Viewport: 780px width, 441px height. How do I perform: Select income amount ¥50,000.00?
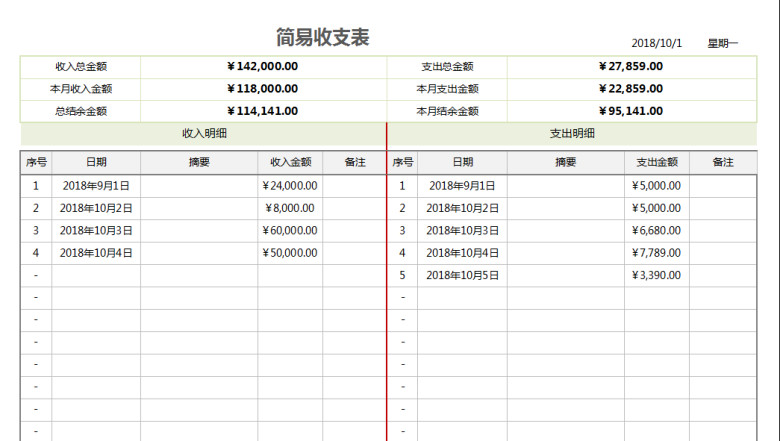290,253
